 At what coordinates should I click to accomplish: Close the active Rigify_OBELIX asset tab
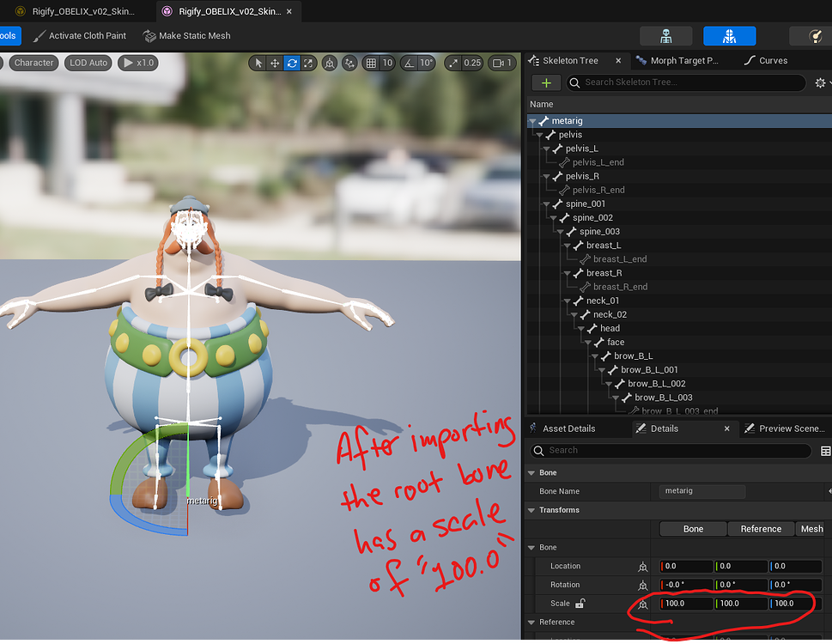tap(289, 11)
